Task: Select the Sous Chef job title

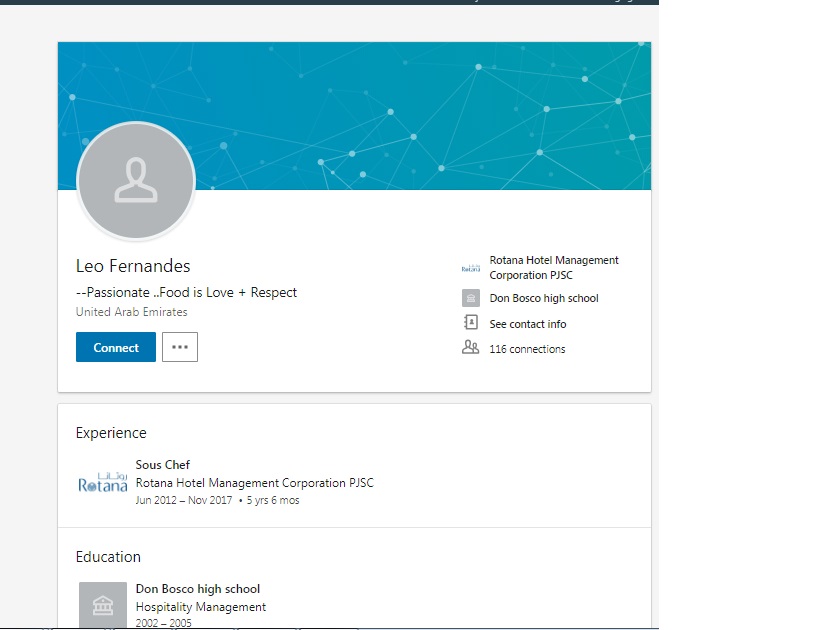Action: pyautogui.click(x=163, y=465)
